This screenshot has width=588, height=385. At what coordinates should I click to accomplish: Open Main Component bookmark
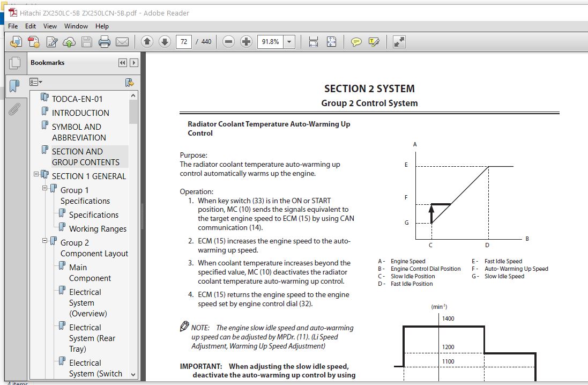(x=90, y=273)
